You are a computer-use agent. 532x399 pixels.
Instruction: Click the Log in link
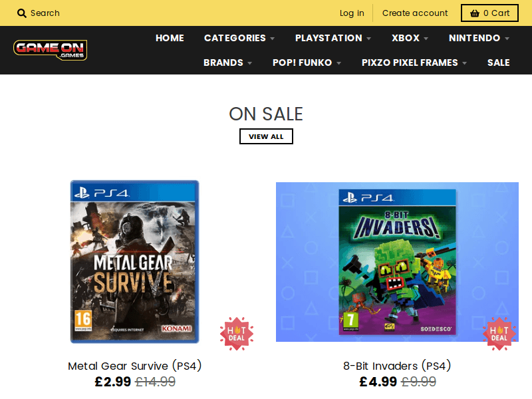click(x=352, y=13)
